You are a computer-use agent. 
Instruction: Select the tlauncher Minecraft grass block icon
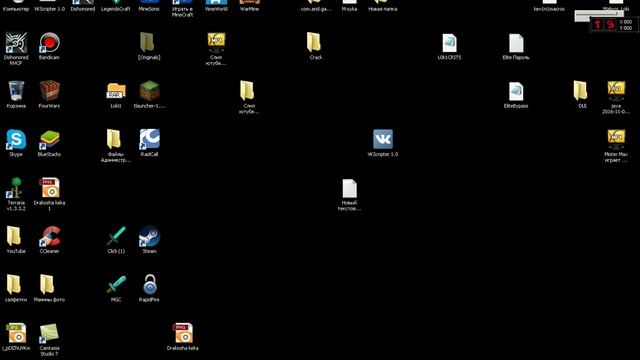coord(149,91)
